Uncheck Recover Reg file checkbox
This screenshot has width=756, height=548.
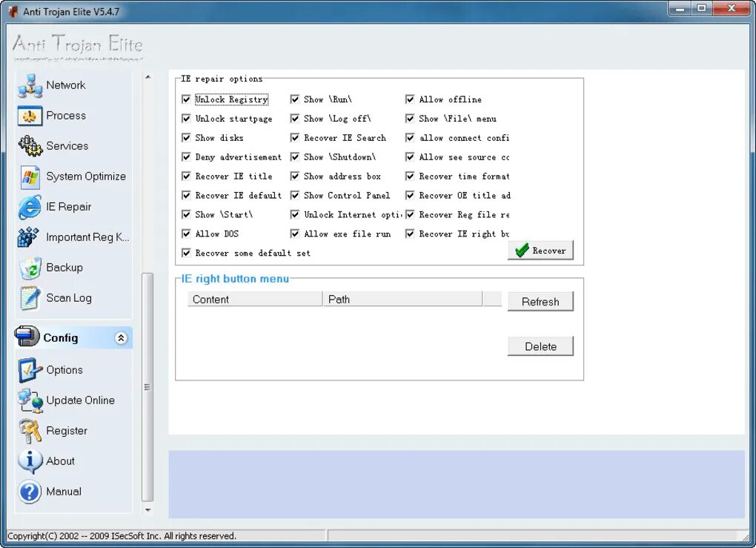coord(410,214)
